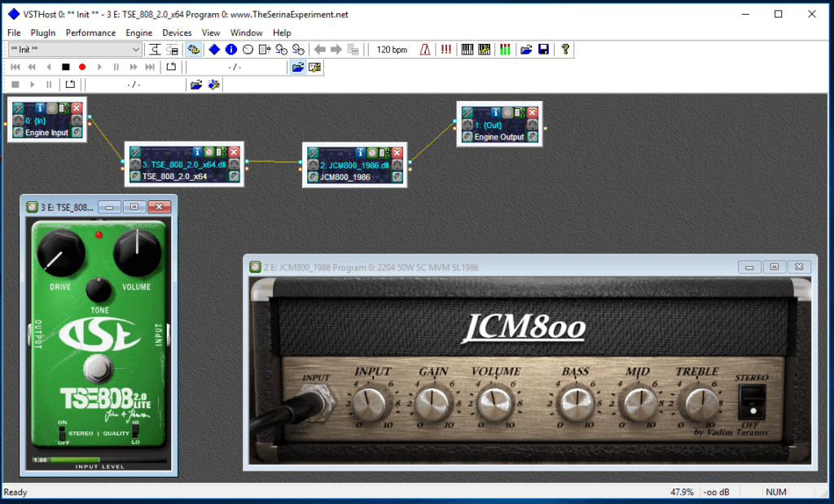Image resolution: width=834 pixels, height=504 pixels.
Task: Minimize the TSE_808 editor window
Action: [x=110, y=207]
